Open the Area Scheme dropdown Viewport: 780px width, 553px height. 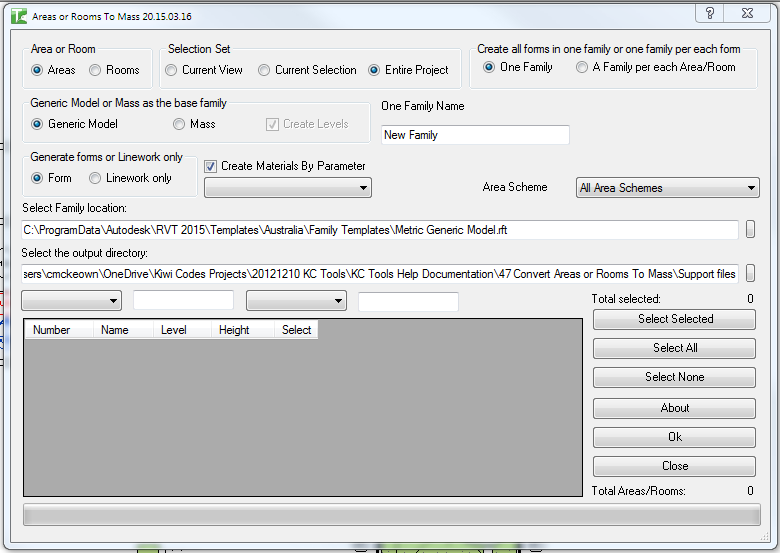pyautogui.click(x=668, y=187)
